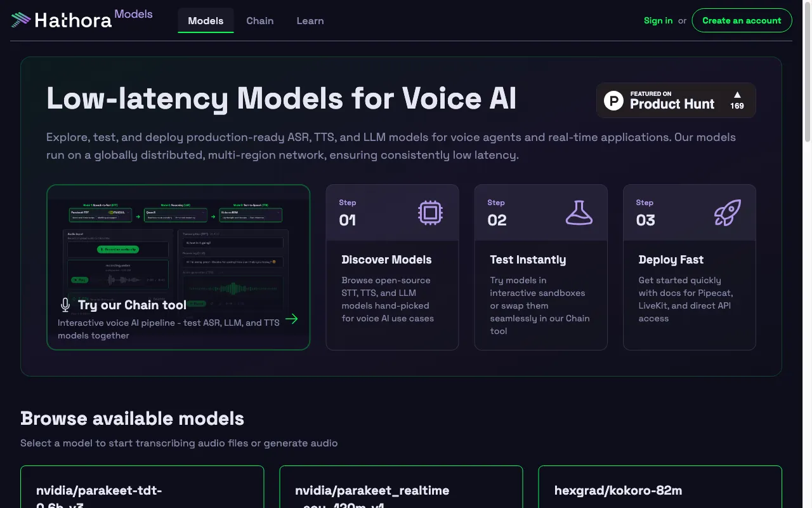Open the Models tab
Image resolution: width=812 pixels, height=508 pixels.
pos(206,20)
